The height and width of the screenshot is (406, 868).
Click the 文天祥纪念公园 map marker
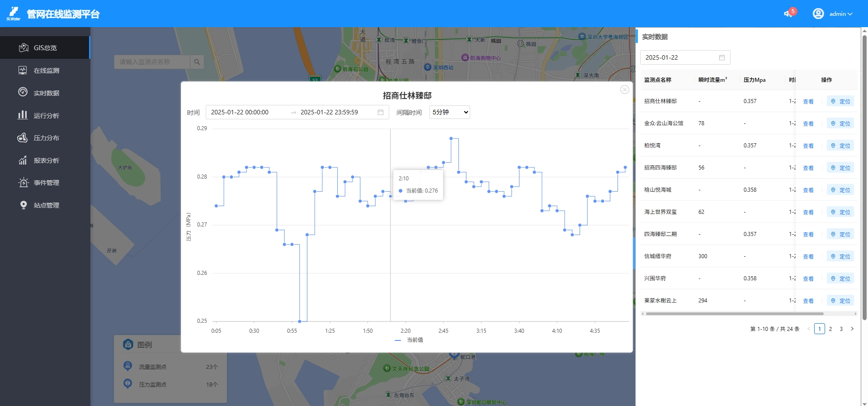click(387, 368)
